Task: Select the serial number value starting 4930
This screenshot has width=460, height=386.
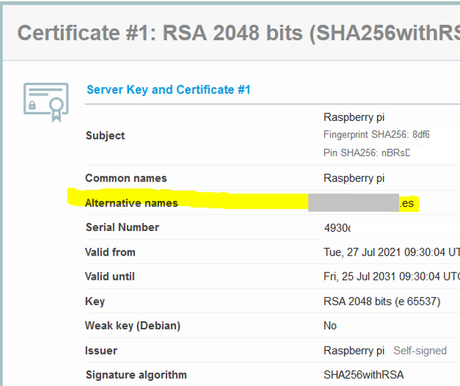Action: pos(337,228)
